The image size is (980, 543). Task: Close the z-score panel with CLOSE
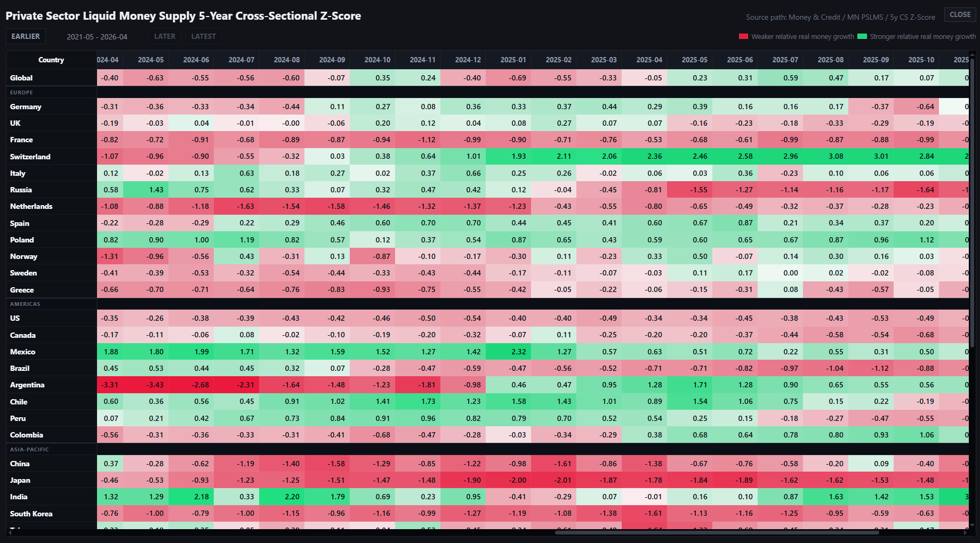(x=960, y=14)
